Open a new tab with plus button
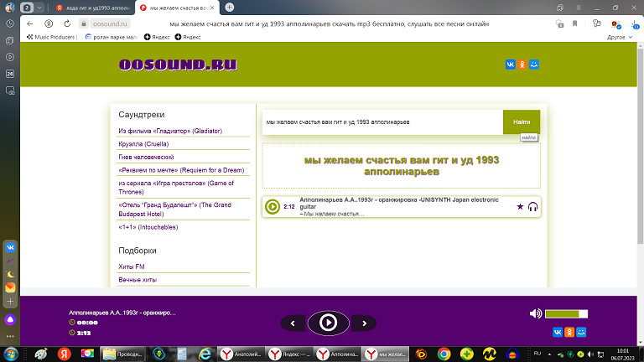Viewport: 644px width, 362px height. (229, 8)
